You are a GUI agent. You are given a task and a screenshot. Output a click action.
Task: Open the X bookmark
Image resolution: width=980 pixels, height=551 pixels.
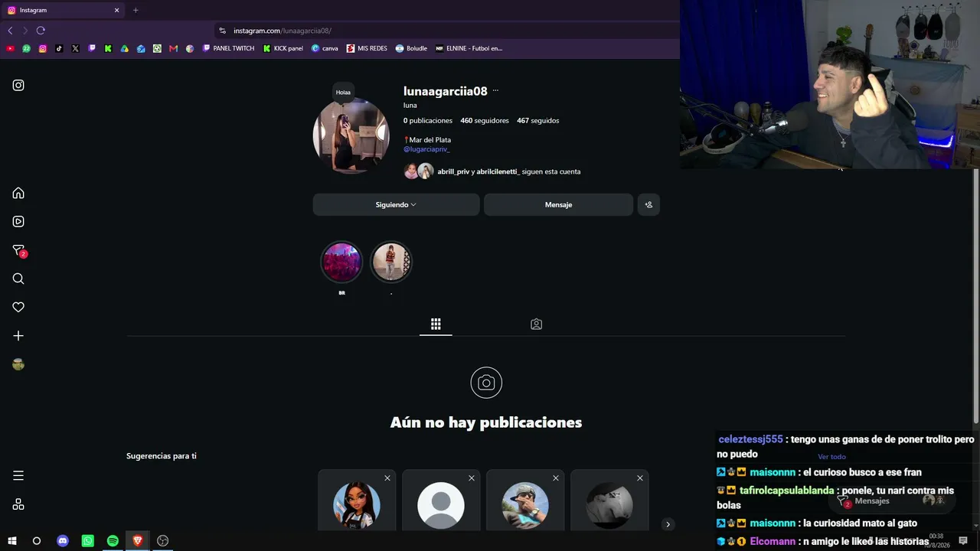75,48
